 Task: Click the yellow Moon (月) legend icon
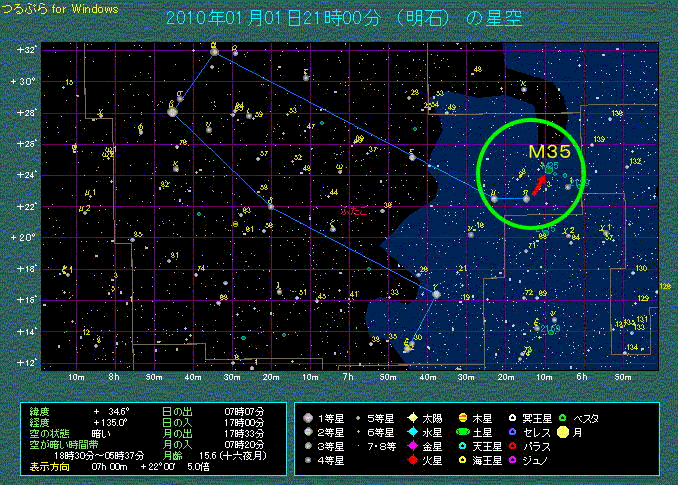[x=562, y=432]
